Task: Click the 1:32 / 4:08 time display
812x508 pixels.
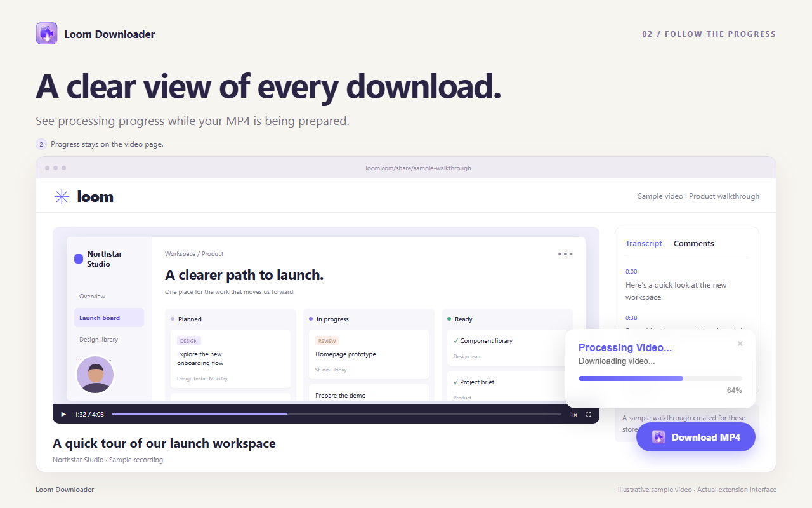Action: point(89,414)
